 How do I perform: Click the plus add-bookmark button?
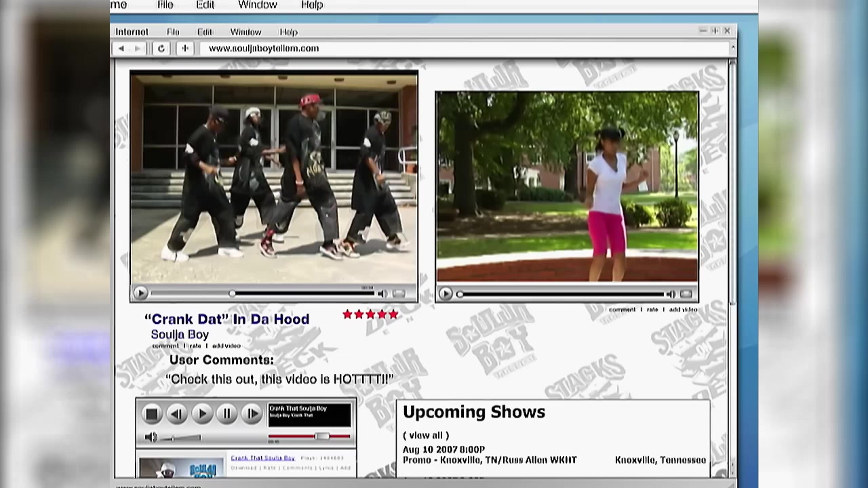184,49
